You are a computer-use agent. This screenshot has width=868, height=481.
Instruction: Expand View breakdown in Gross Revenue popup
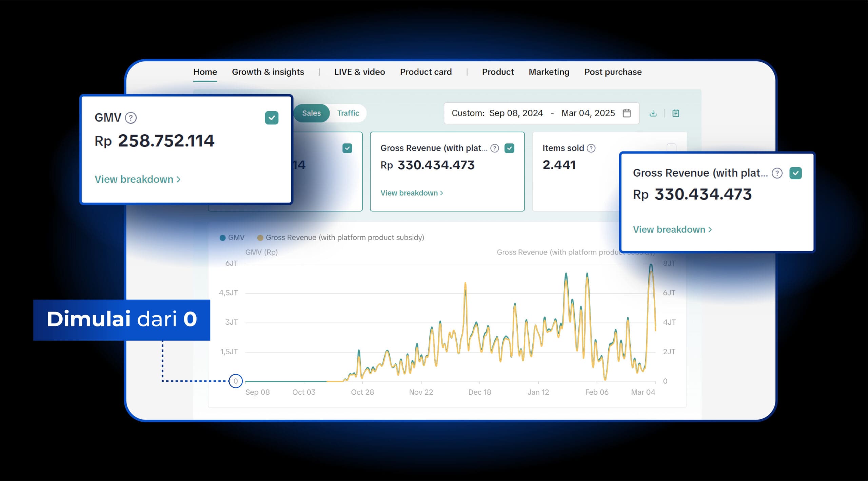click(672, 229)
